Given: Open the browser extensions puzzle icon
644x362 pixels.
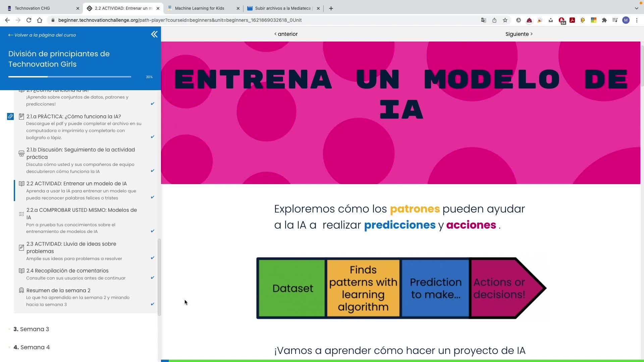Looking at the screenshot, I should pyautogui.click(x=604, y=20).
